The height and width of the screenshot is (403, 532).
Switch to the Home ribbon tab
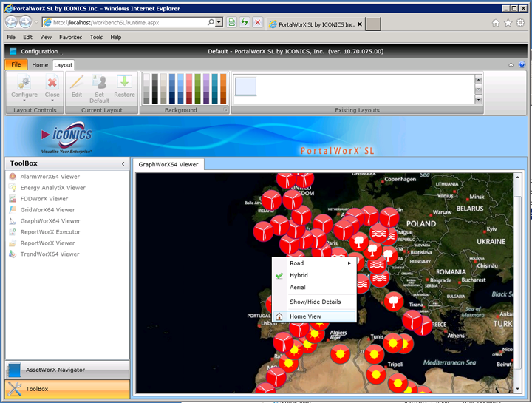[x=40, y=65]
